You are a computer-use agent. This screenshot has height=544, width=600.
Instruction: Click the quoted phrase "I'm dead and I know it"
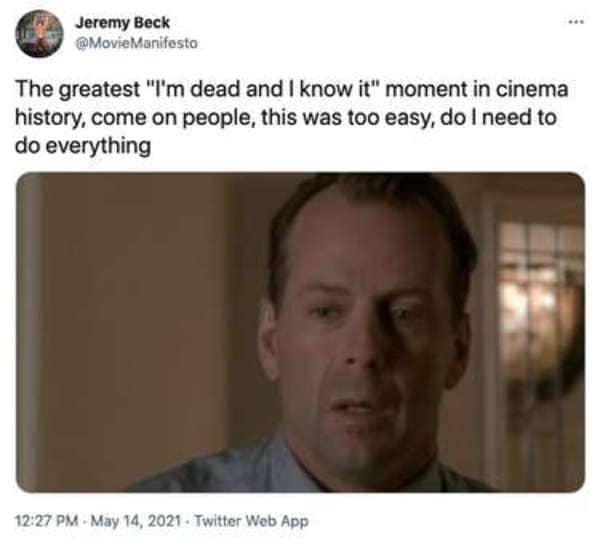pos(263,90)
